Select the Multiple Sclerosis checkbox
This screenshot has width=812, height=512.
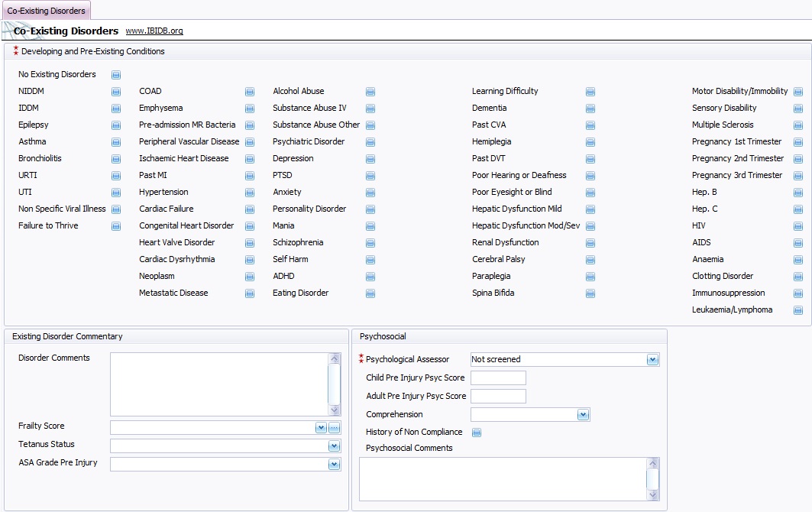coord(798,125)
